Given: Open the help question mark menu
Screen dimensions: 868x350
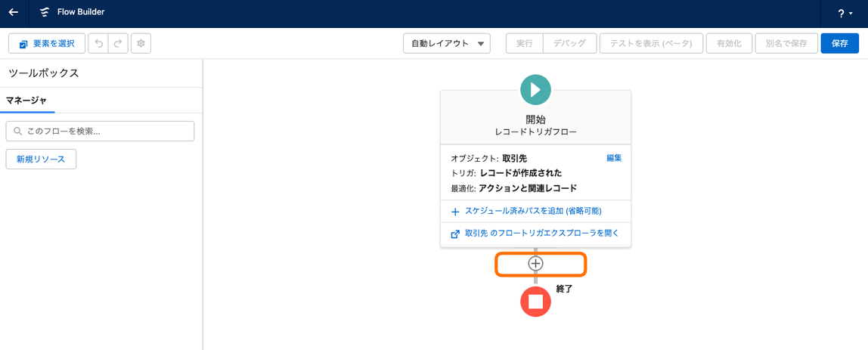Looking at the screenshot, I should (x=845, y=14).
